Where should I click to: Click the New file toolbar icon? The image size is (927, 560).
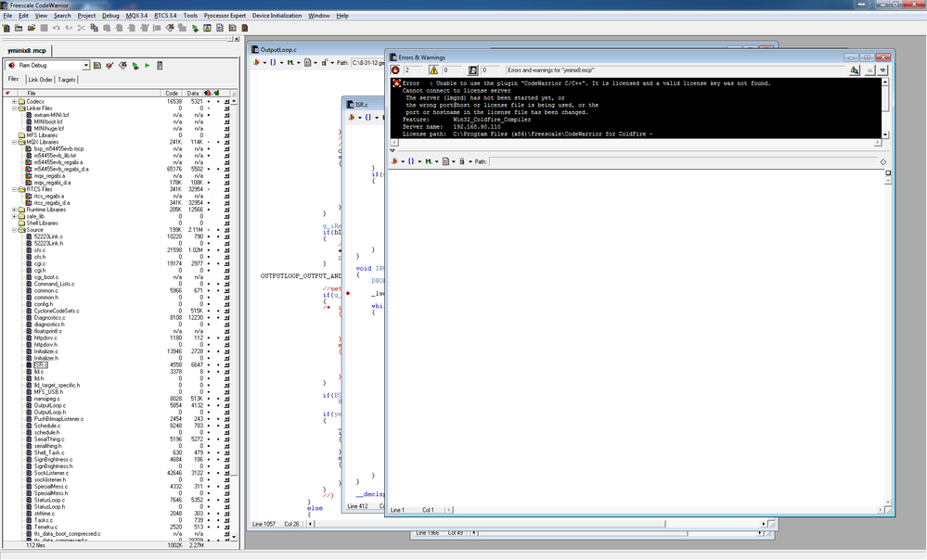[x=6, y=28]
